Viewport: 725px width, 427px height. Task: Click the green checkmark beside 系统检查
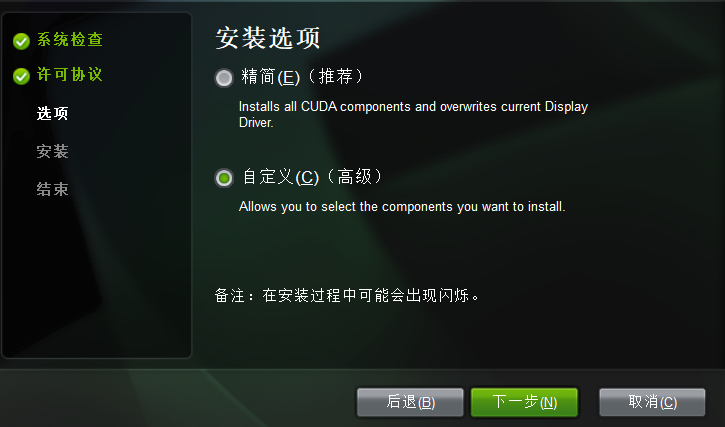click(x=21, y=41)
